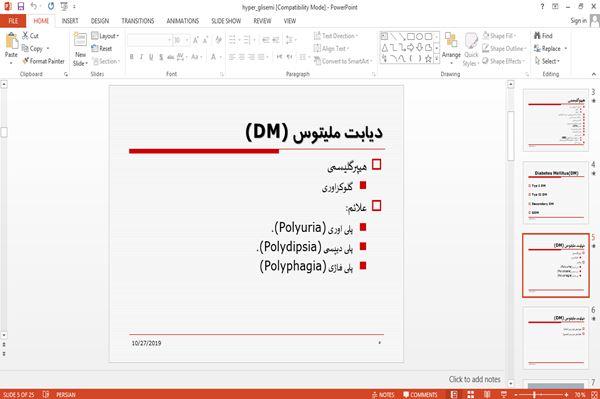Switch to Slide Sorter view icon
The width and height of the screenshot is (600, 399).
pos(471,394)
